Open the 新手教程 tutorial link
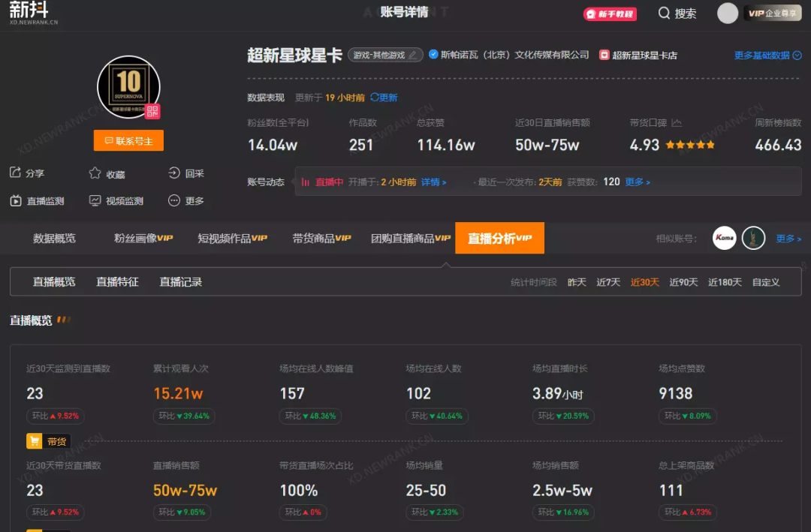This screenshot has height=532, width=811. (610, 13)
